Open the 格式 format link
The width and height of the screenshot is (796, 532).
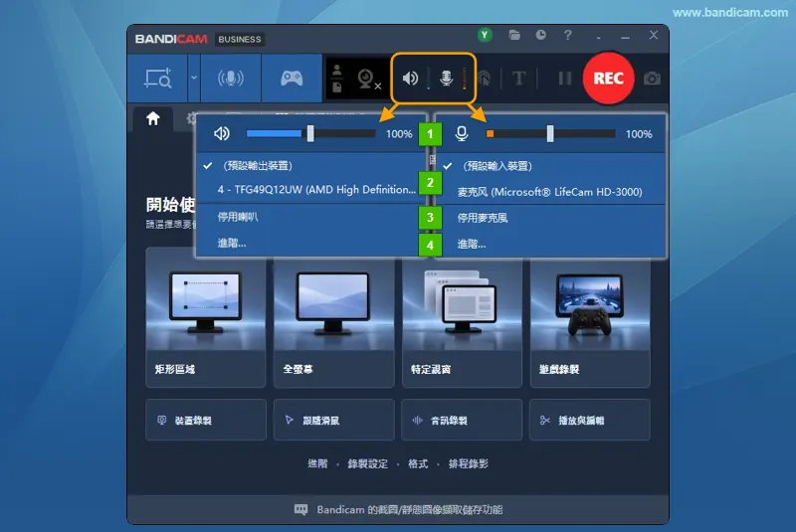[x=418, y=463]
